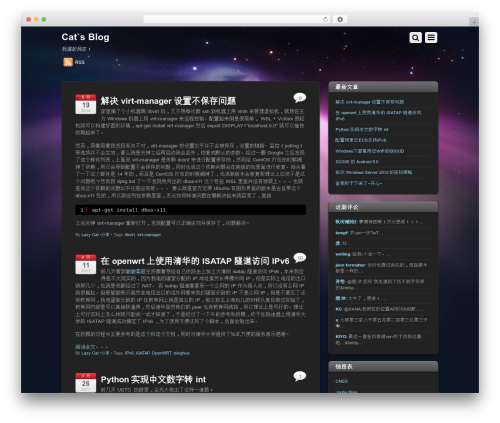
Task: Open the hamburger menu icon in header
Action: [x=431, y=38]
